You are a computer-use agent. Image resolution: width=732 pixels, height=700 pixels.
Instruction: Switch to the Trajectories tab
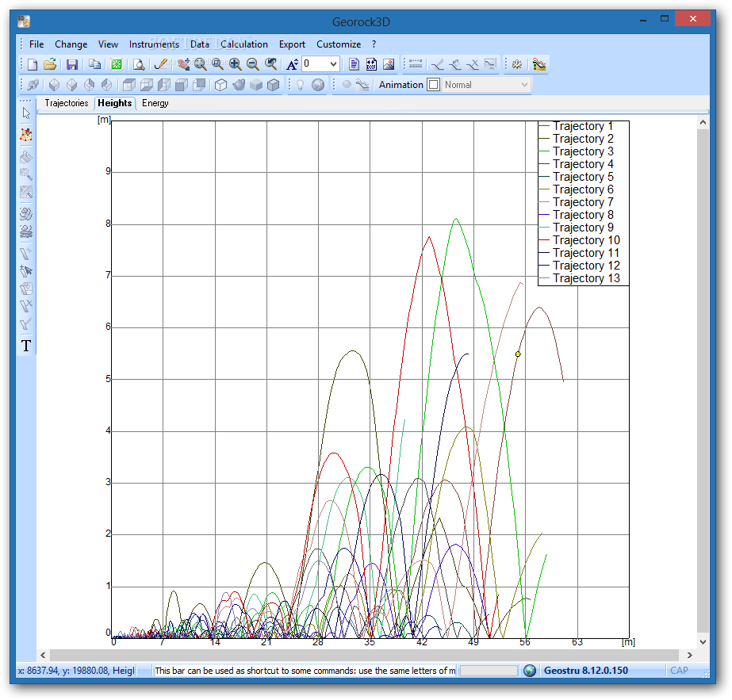[x=67, y=103]
